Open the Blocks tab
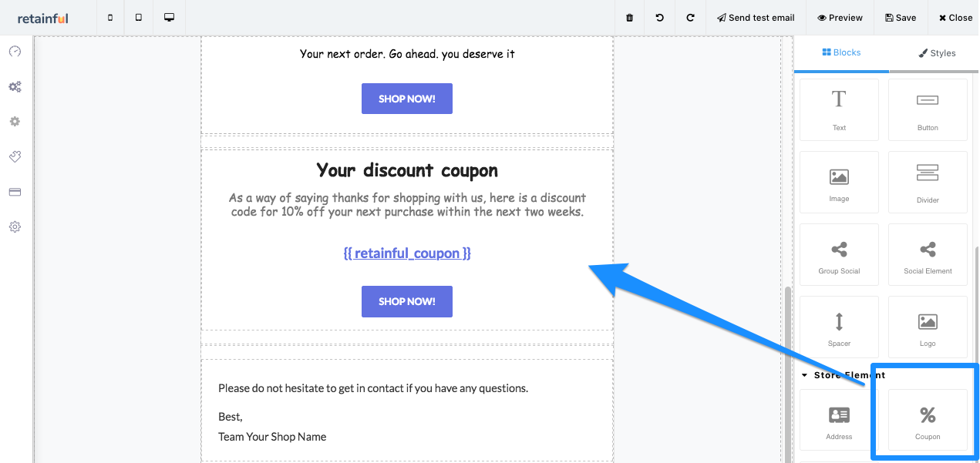The width and height of the screenshot is (980, 463). pyautogui.click(x=841, y=52)
